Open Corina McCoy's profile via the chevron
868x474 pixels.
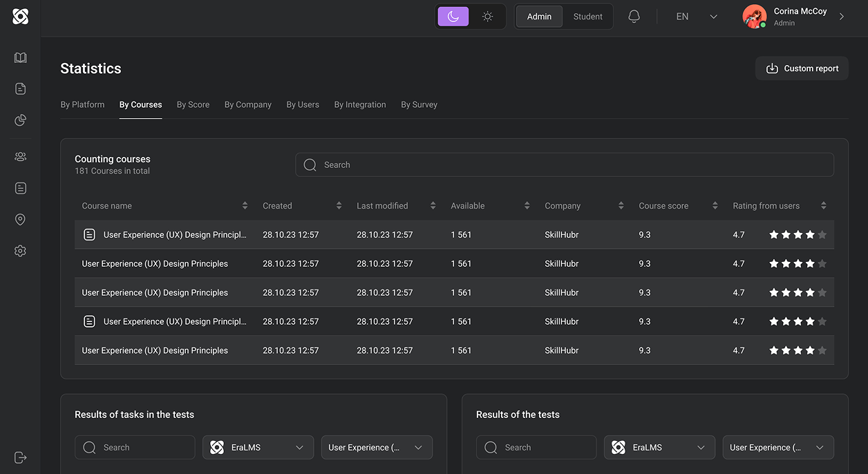click(x=842, y=16)
